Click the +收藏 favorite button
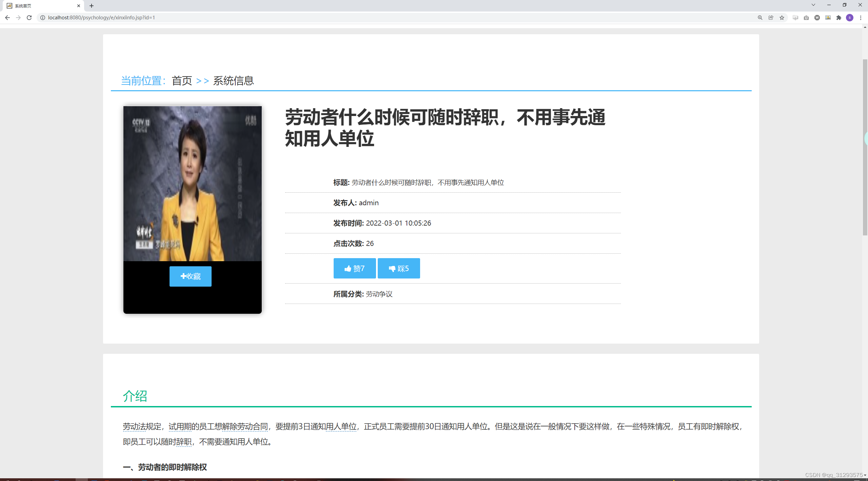The width and height of the screenshot is (868, 481). click(x=190, y=276)
